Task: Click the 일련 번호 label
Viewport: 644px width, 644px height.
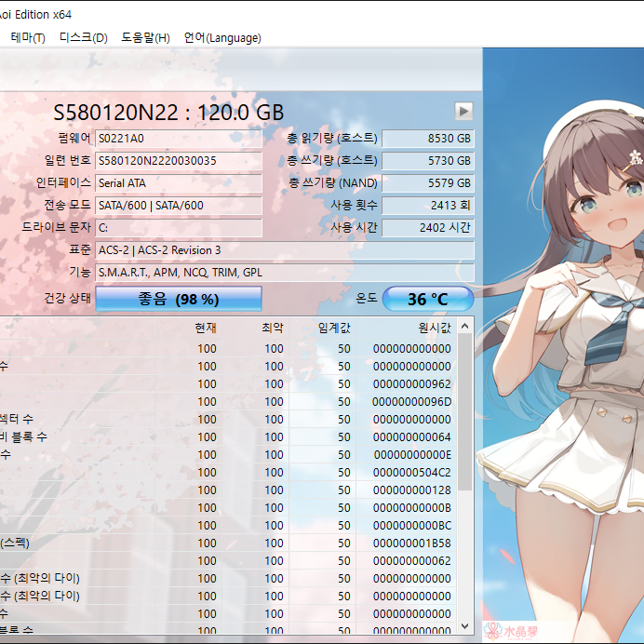Action: (x=68, y=160)
